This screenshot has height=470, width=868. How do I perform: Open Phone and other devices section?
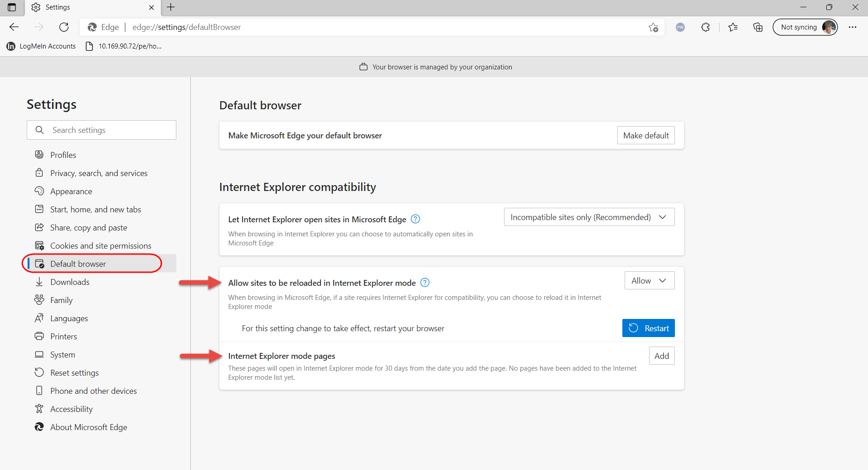102,391
